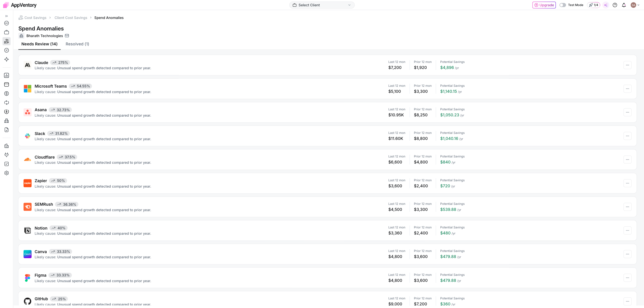Open the framed bar-chart sidebar icon
644x308 pixels.
click(6, 75)
